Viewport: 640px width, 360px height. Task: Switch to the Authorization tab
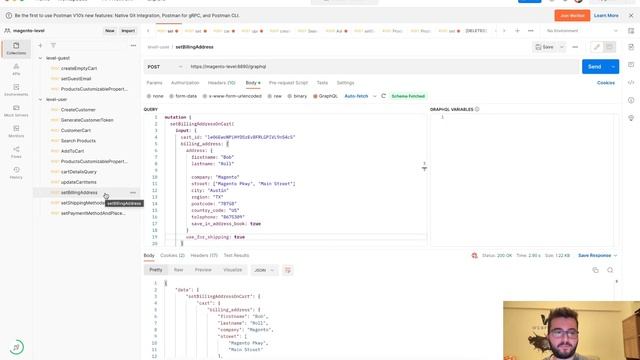pyautogui.click(x=185, y=83)
